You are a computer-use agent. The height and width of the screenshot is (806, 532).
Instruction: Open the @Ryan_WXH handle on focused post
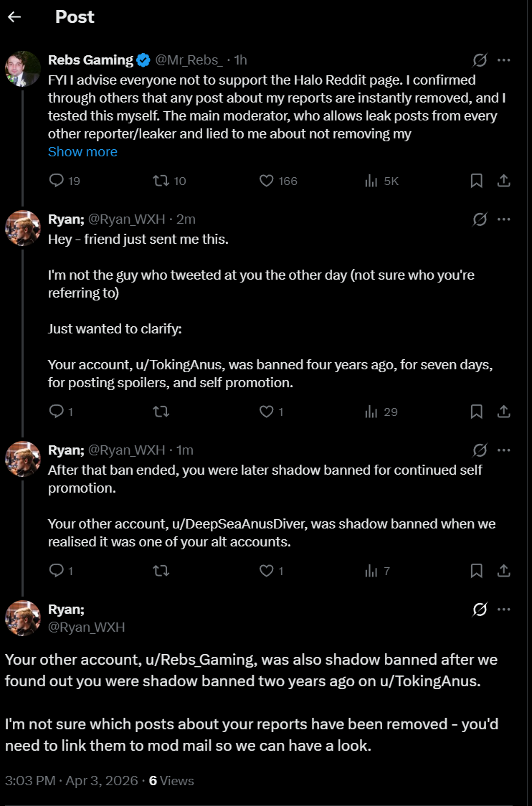coord(86,627)
